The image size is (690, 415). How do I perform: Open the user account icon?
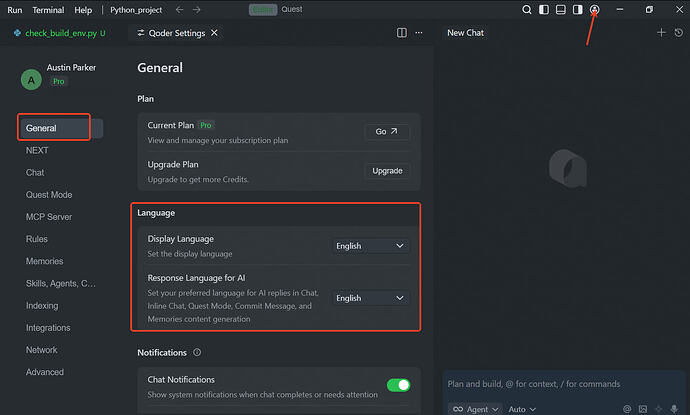(x=595, y=10)
